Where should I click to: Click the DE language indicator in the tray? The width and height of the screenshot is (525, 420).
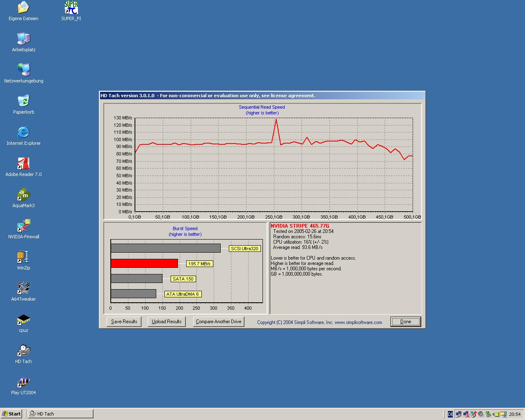coord(450,414)
